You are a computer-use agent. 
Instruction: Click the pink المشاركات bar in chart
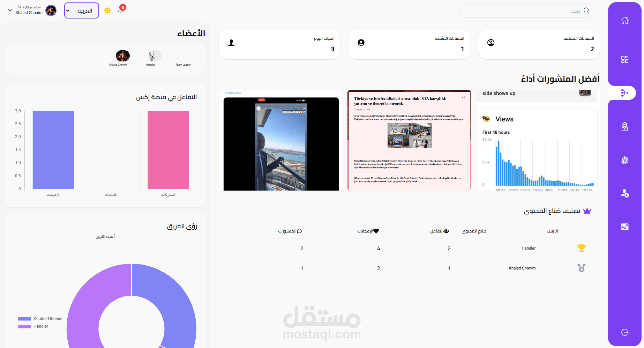click(x=168, y=150)
